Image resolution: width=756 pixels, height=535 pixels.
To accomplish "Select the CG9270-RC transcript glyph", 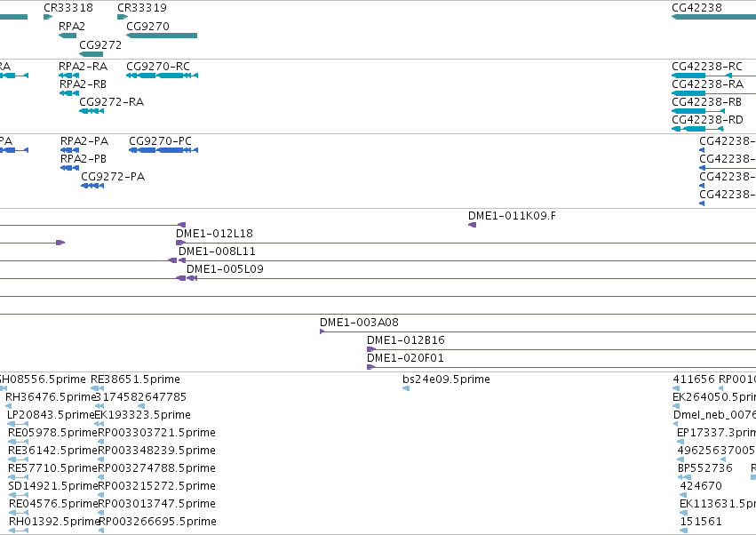I will coord(162,76).
